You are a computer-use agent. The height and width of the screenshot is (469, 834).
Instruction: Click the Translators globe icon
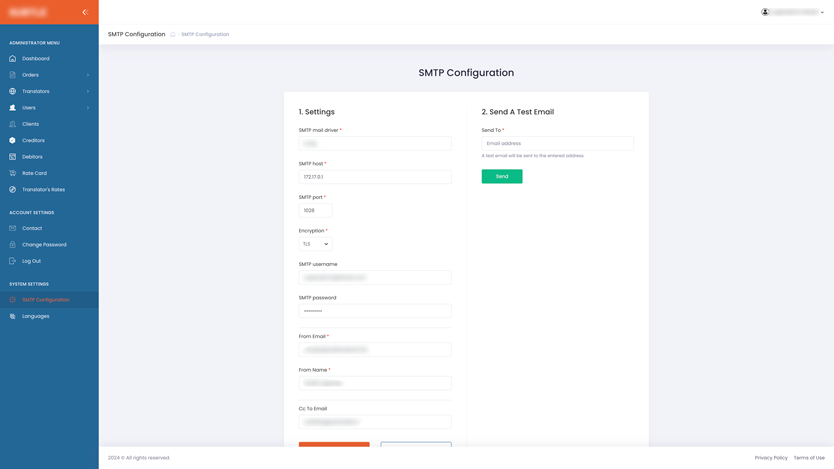(13, 91)
